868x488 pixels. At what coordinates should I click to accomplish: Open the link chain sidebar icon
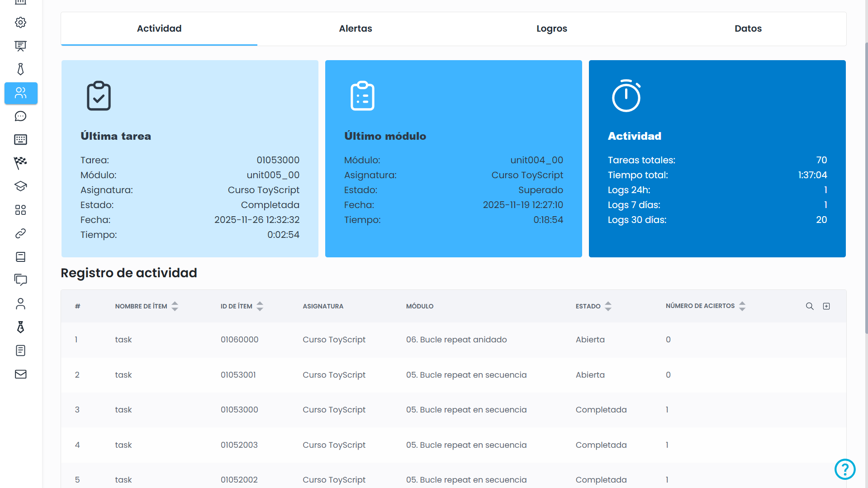(x=21, y=233)
